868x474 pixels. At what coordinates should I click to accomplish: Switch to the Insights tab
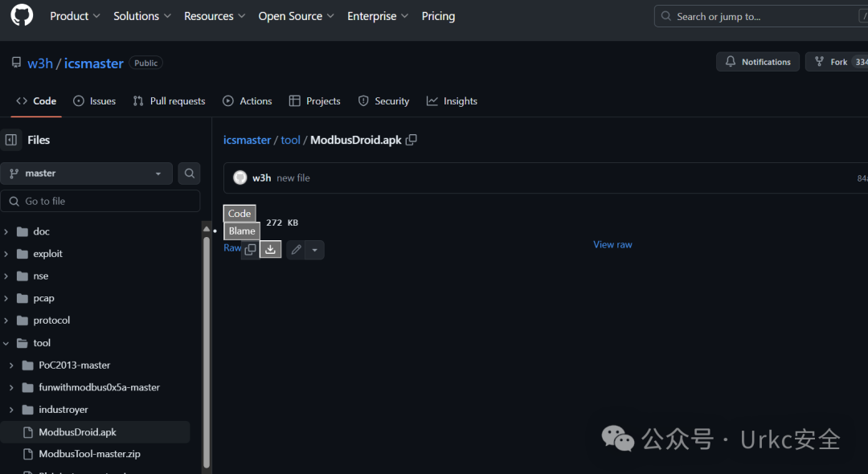tap(452, 100)
